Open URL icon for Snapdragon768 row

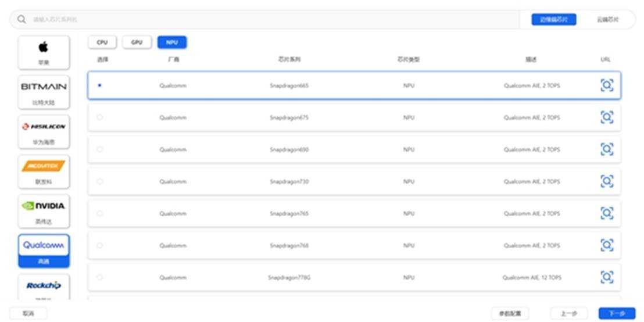(x=607, y=245)
